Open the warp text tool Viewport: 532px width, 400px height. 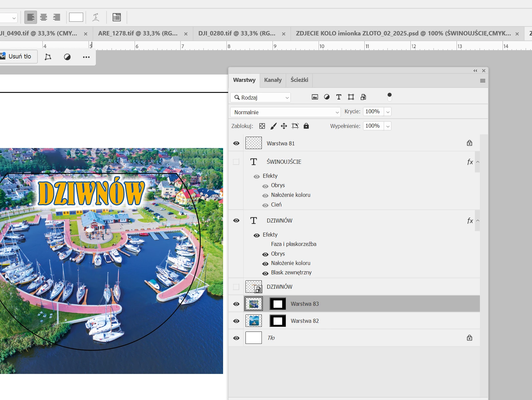[96, 17]
